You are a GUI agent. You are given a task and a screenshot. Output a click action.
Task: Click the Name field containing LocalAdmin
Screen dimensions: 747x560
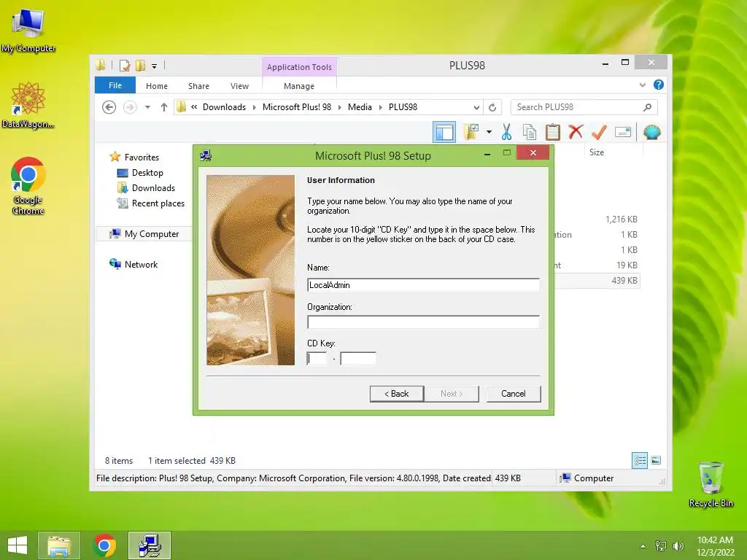423,285
